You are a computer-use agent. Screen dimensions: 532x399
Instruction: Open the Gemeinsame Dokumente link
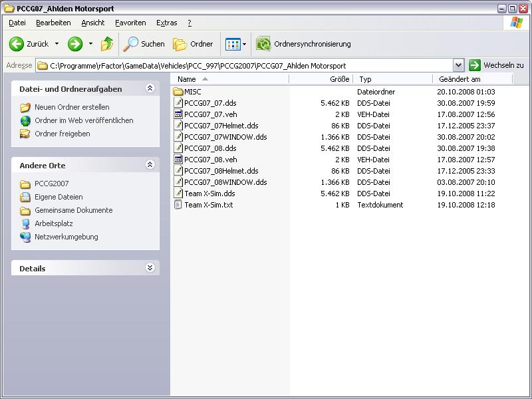click(x=74, y=210)
